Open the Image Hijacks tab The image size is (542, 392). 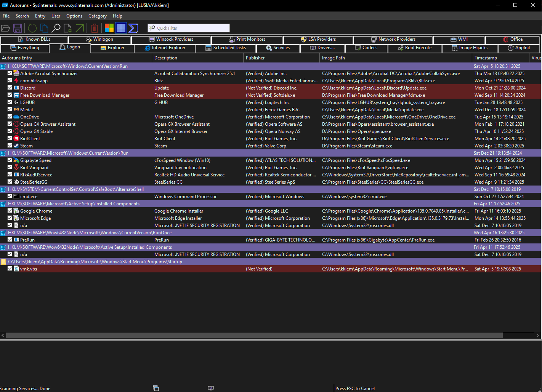(470, 48)
